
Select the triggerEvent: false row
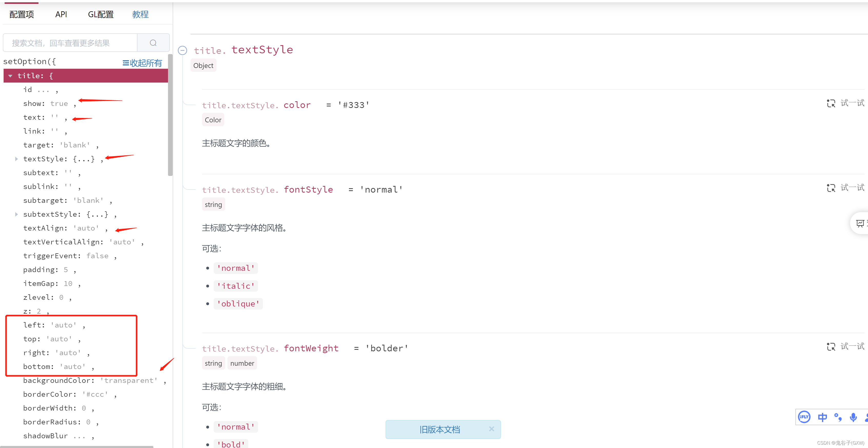pyautogui.click(x=86, y=256)
